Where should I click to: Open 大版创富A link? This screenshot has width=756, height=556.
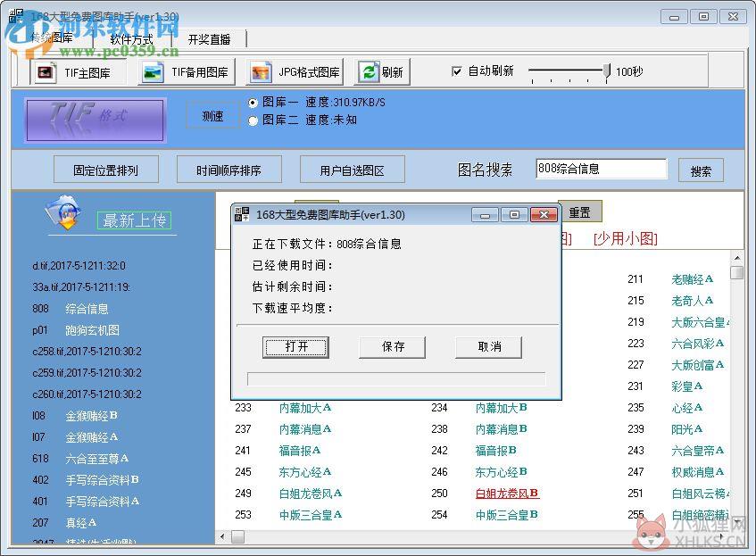[698, 365]
